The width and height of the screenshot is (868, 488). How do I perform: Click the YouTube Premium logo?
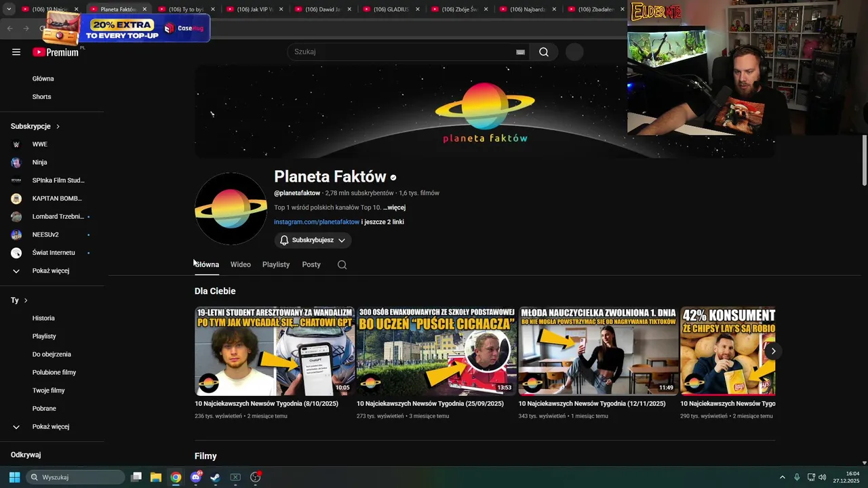coord(56,52)
